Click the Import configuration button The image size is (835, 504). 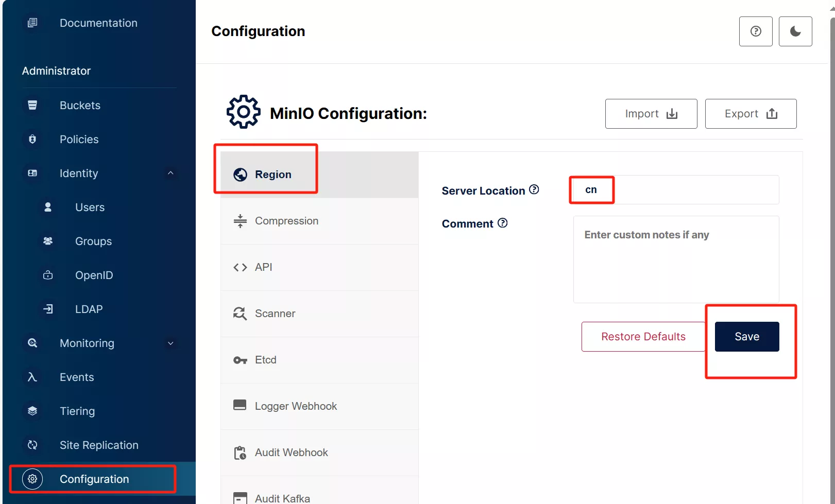point(651,114)
